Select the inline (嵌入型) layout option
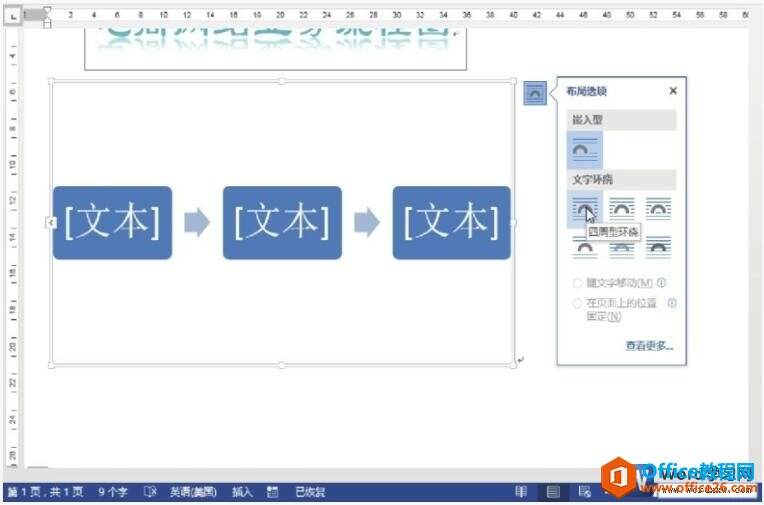This screenshot has height=505, width=764. pos(585,150)
